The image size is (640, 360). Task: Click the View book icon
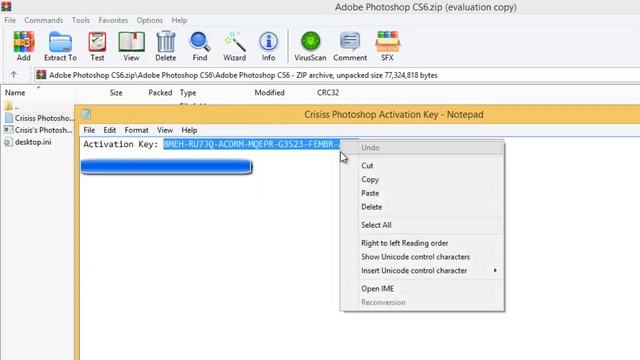131,46
